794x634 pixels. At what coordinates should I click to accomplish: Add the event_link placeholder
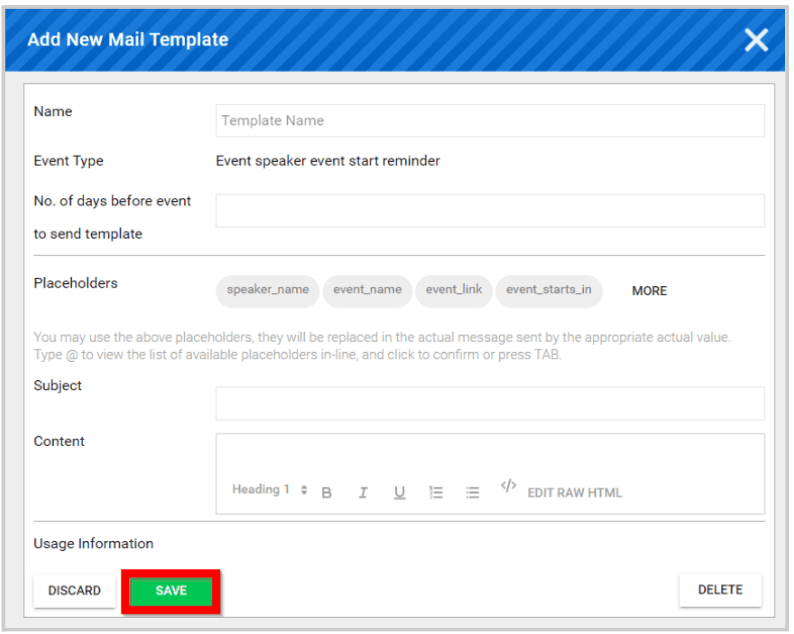click(x=454, y=291)
